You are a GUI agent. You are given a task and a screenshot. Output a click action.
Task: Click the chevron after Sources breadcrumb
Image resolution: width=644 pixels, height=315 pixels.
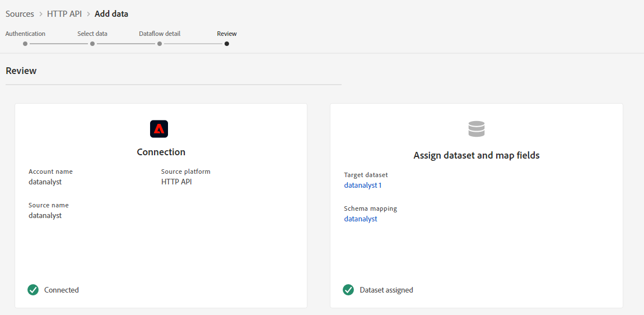[x=41, y=14]
